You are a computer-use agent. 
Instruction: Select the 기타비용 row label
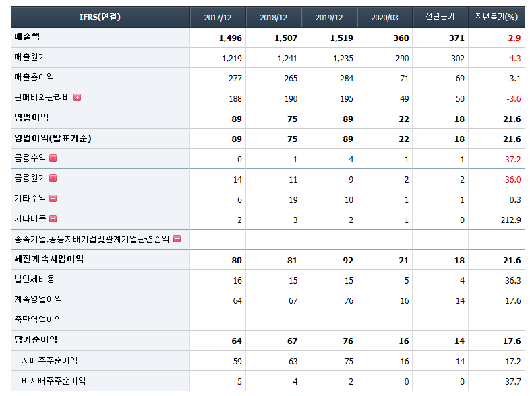coord(30,219)
